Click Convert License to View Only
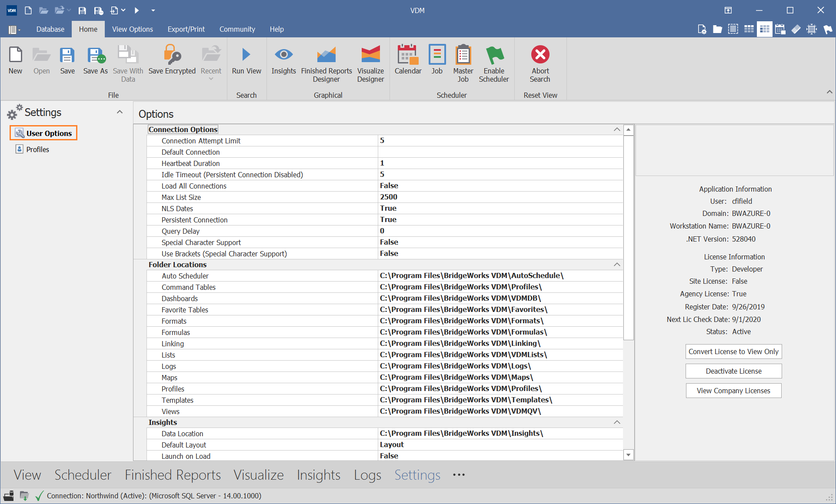Image resolution: width=836 pixels, height=504 pixels. (x=733, y=351)
